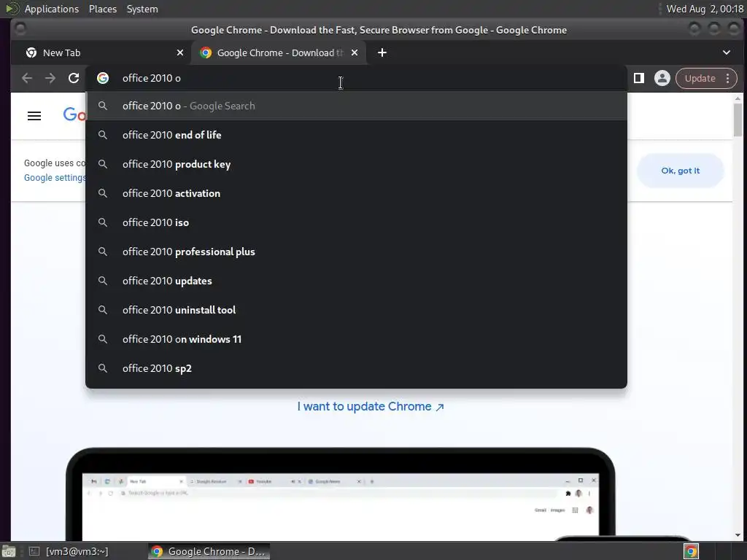The width and height of the screenshot is (747, 560).
Task: Click the search icon beside 'office 2010 iso'
Action: pyautogui.click(x=102, y=222)
